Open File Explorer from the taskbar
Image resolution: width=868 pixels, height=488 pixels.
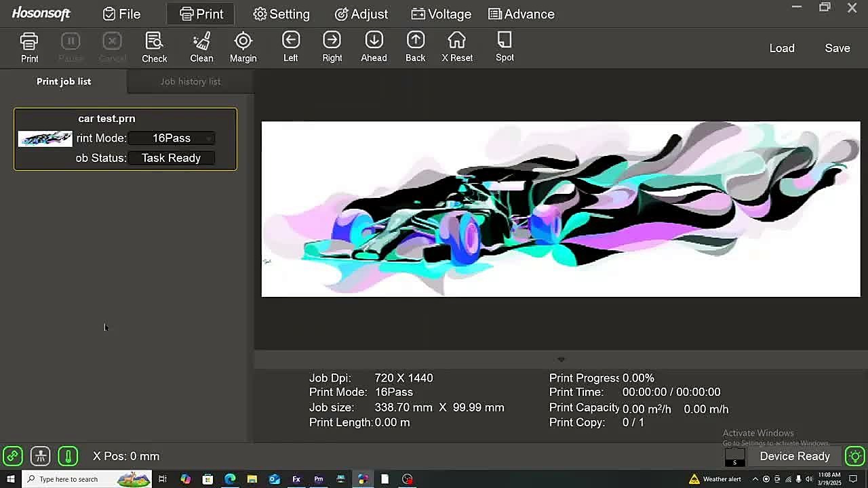pos(252,479)
